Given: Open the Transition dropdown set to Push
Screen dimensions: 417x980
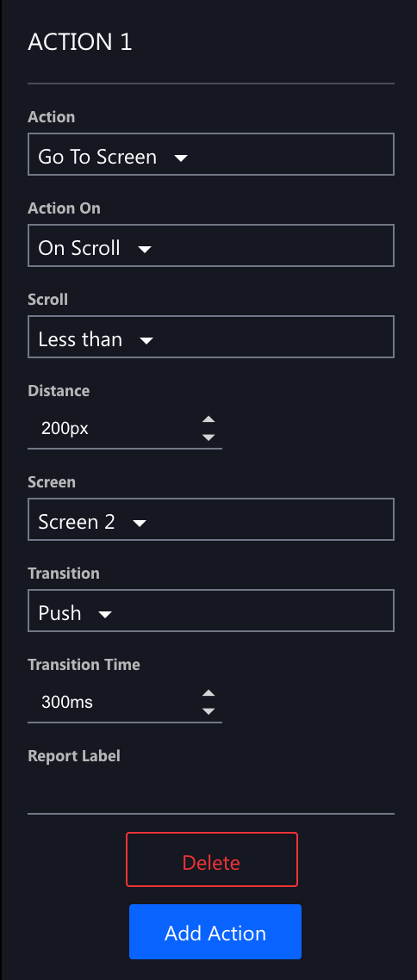Looking at the screenshot, I should pos(211,610).
